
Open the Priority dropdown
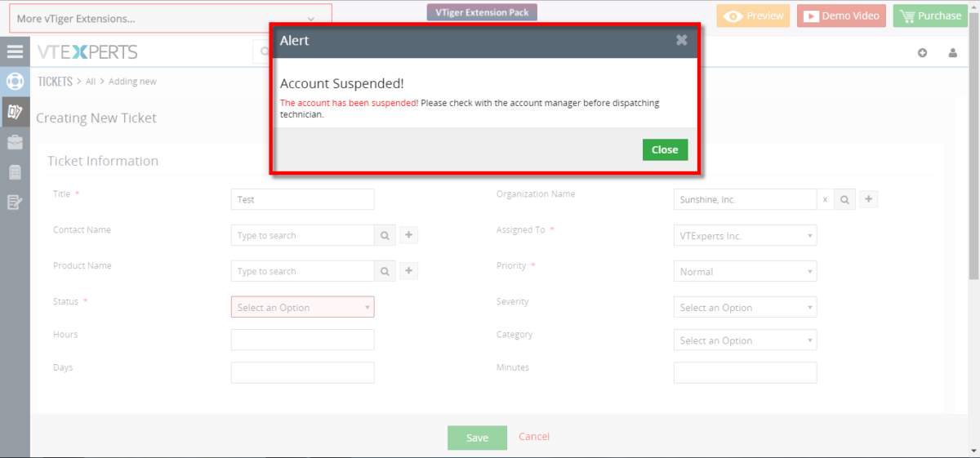click(x=745, y=271)
